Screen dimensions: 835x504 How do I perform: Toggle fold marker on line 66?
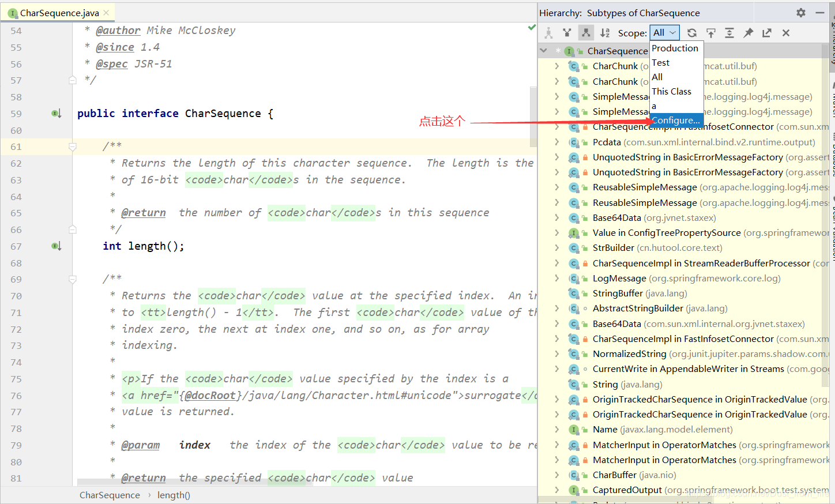coord(73,230)
